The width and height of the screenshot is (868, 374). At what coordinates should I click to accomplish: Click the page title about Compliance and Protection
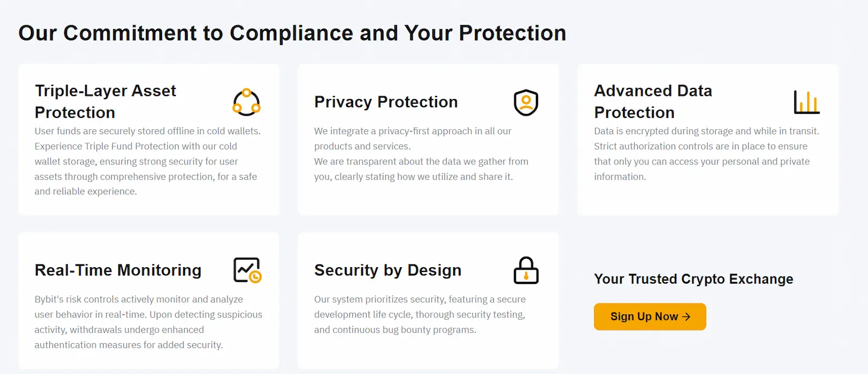[292, 33]
